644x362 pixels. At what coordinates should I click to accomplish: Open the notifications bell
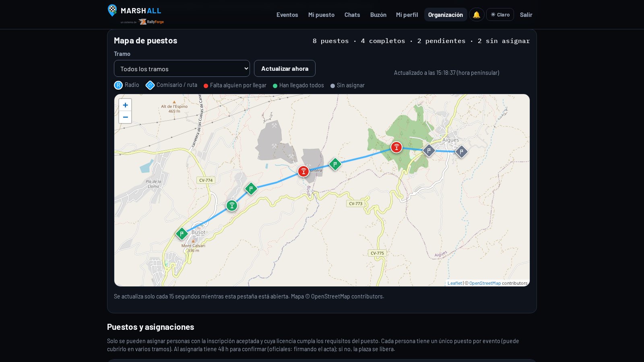[x=477, y=14]
